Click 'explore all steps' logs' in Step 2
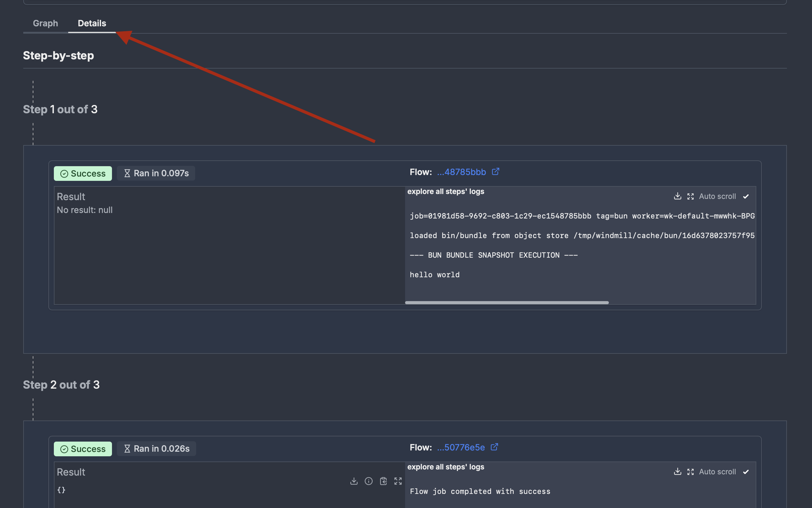The height and width of the screenshot is (508, 812). click(446, 467)
